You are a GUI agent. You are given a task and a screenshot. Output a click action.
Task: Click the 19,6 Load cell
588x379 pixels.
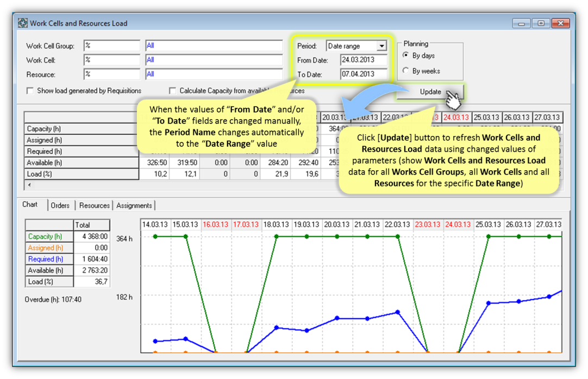tap(305, 174)
